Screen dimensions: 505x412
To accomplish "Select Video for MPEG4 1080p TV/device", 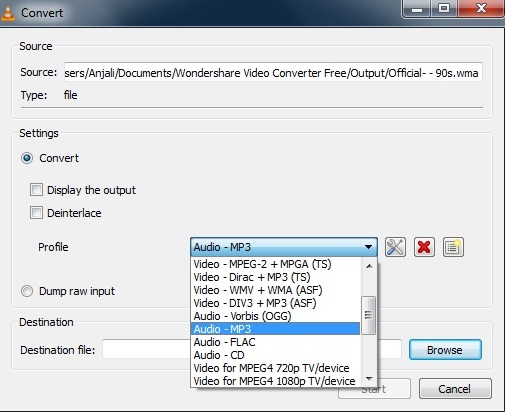I will 276,381.
